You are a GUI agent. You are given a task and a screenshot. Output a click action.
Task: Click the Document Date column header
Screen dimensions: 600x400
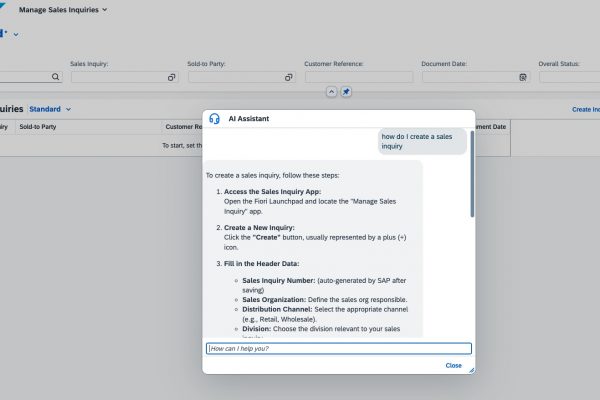pyautogui.click(x=491, y=127)
